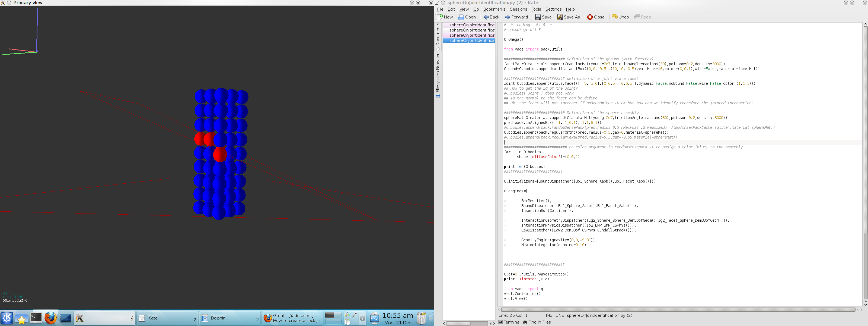Launch Firefox from the taskbar
This screenshot has width=868, height=326.
pyautogui.click(x=50, y=318)
